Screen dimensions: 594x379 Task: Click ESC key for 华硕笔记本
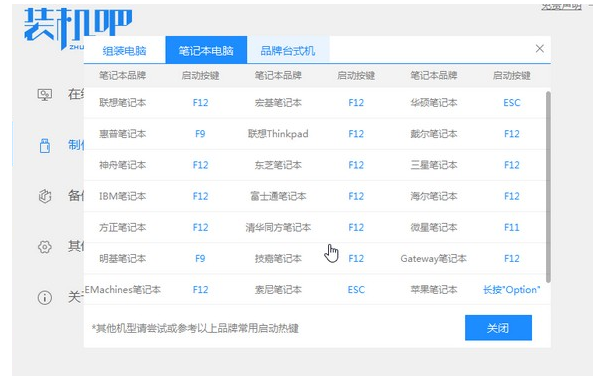click(x=511, y=103)
